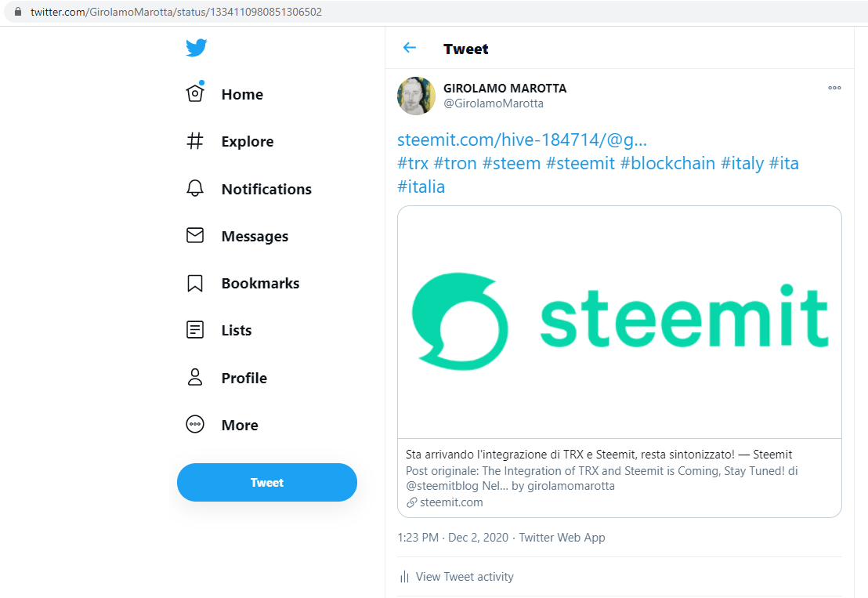The image size is (868, 598).
Task: Click the #tron hashtag
Action: pos(454,163)
